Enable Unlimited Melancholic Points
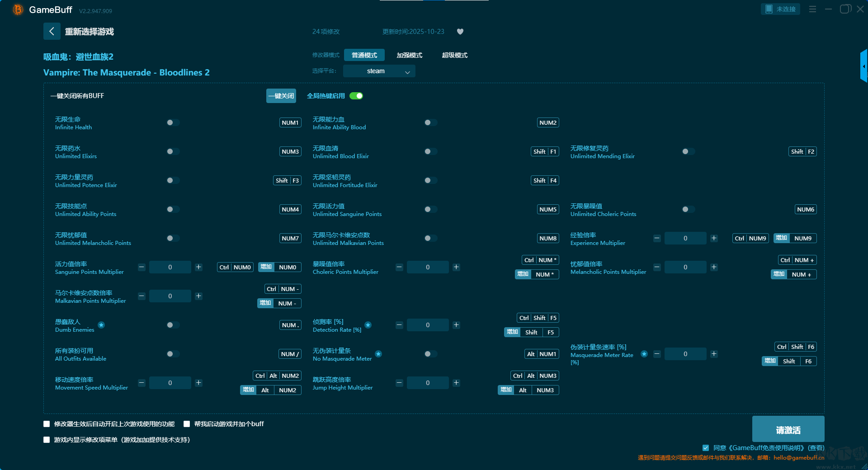The image size is (868, 470). click(173, 238)
